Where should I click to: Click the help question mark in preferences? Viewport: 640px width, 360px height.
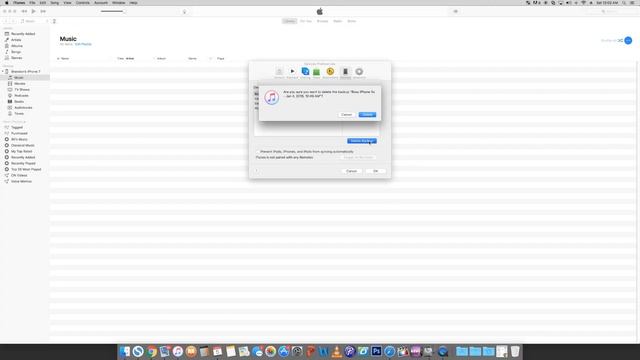tap(256, 171)
